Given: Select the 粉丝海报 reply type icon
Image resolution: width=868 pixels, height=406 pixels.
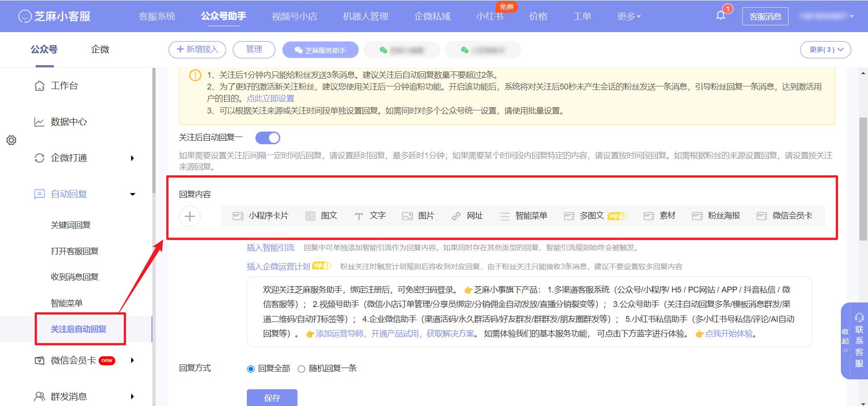Looking at the screenshot, I should point(697,216).
